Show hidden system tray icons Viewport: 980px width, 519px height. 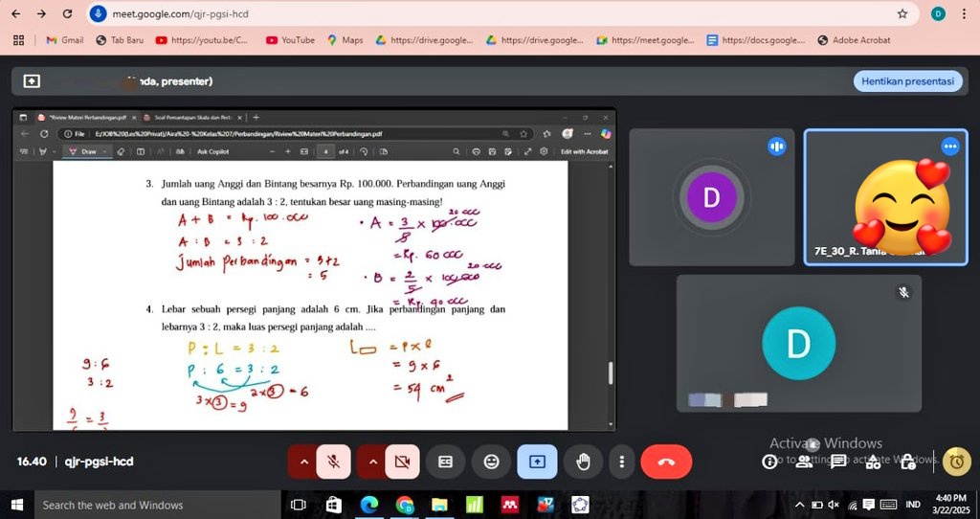(800, 505)
